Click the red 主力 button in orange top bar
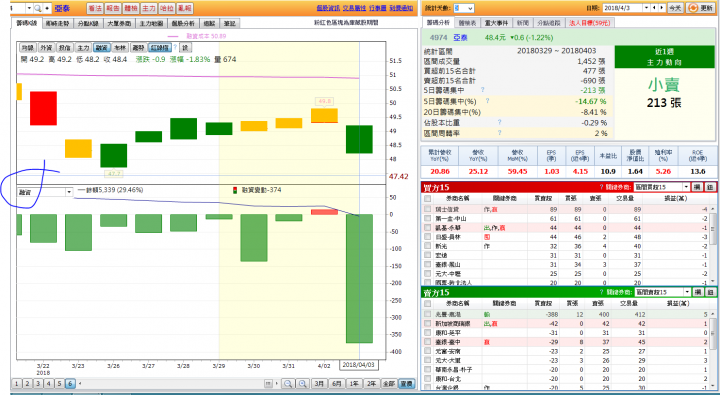This screenshot has height=395, width=720. point(149,8)
